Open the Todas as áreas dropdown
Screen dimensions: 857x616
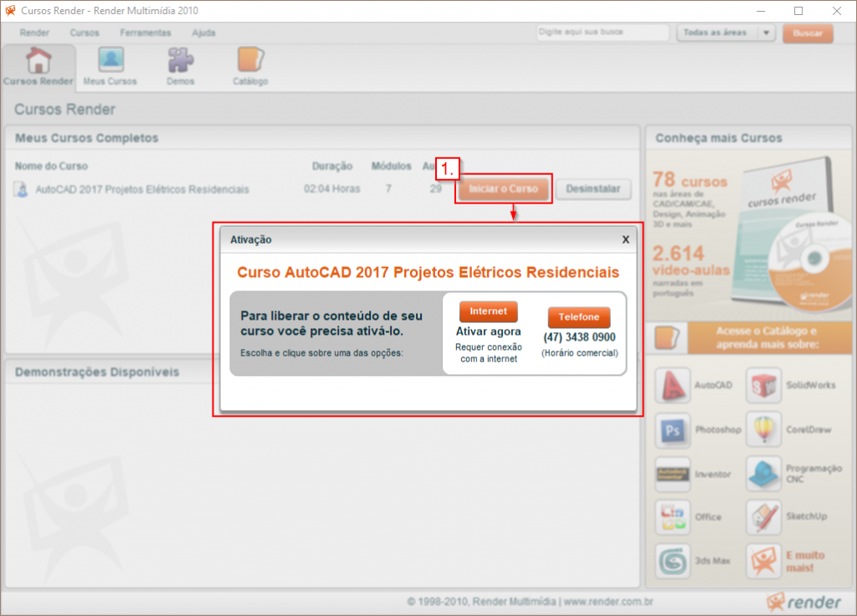click(725, 32)
